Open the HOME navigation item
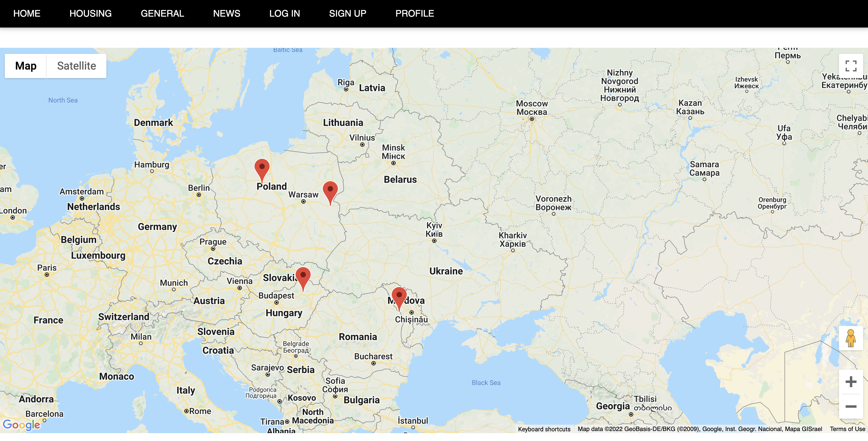868x441 pixels. coord(27,14)
